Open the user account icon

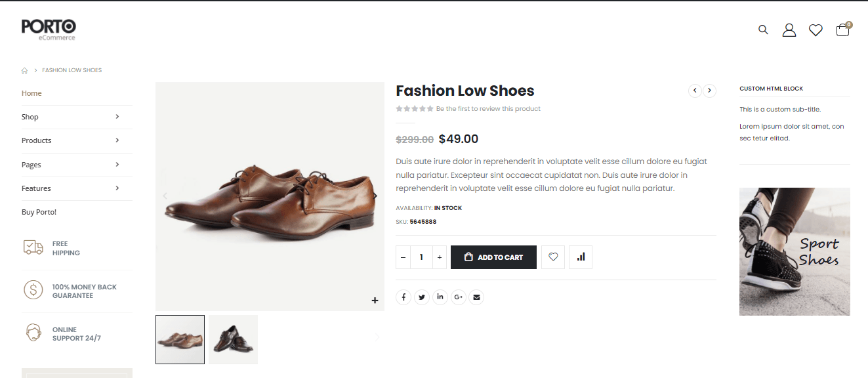[x=789, y=30]
